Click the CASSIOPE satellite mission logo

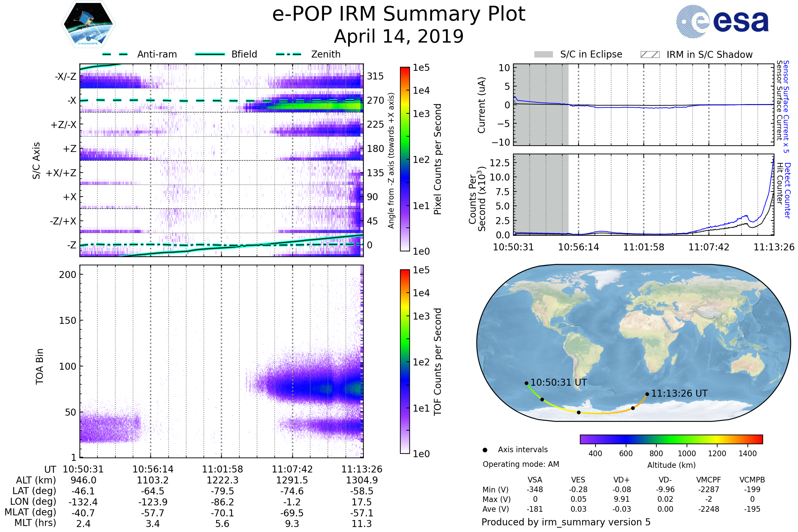pos(88,24)
